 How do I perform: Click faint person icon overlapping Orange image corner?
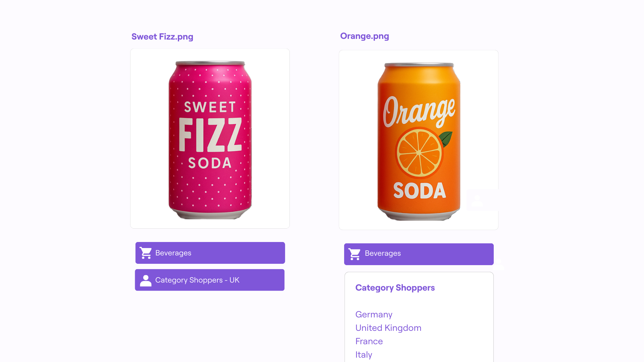(x=477, y=200)
